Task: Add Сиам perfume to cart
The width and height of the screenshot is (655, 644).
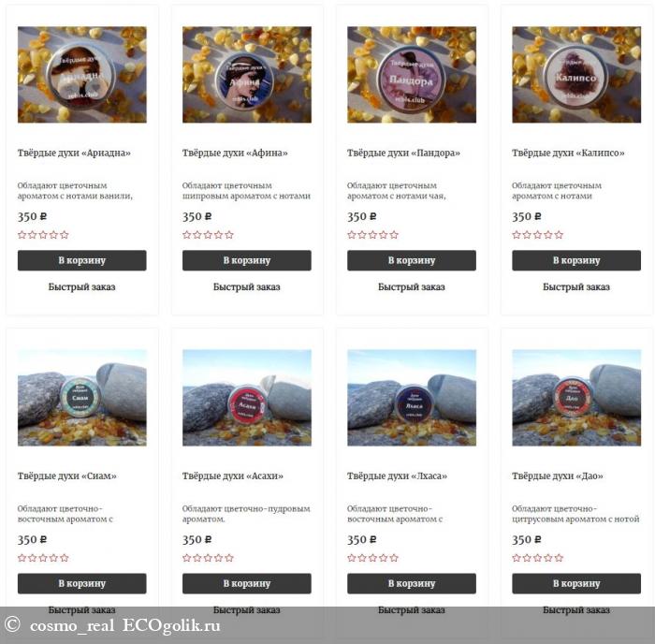Action: click(82, 583)
